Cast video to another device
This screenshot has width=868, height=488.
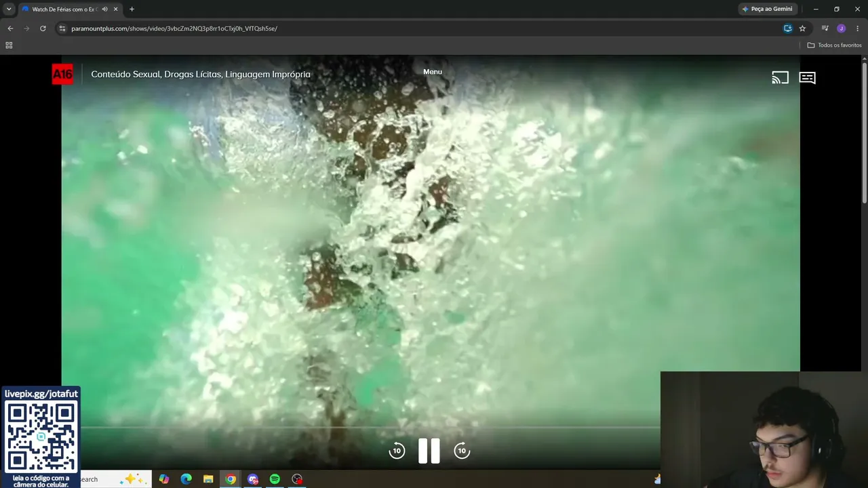pos(780,78)
